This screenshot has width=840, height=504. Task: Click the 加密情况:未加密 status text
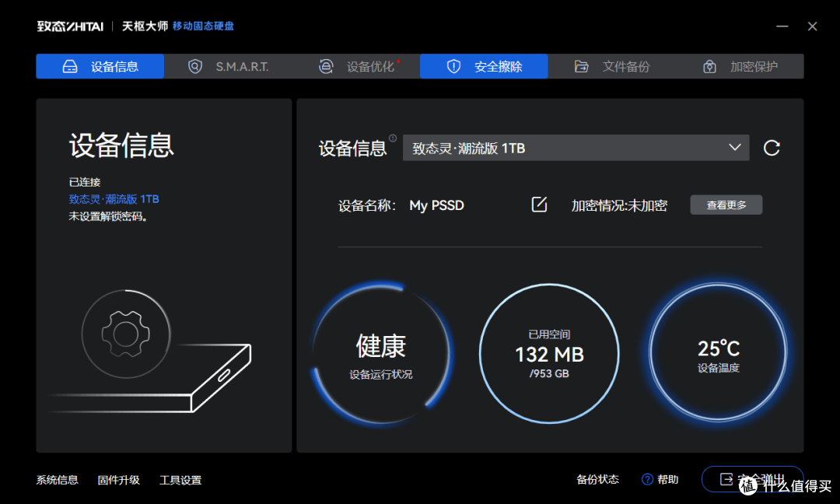tap(619, 205)
